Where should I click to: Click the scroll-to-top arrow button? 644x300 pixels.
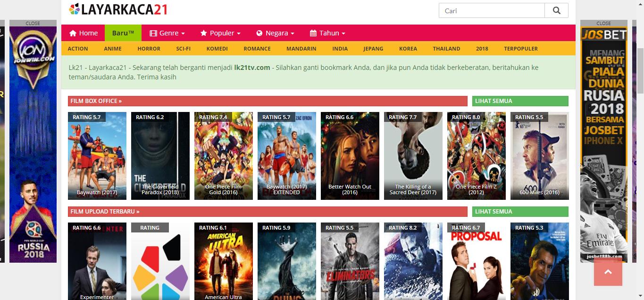608,272
